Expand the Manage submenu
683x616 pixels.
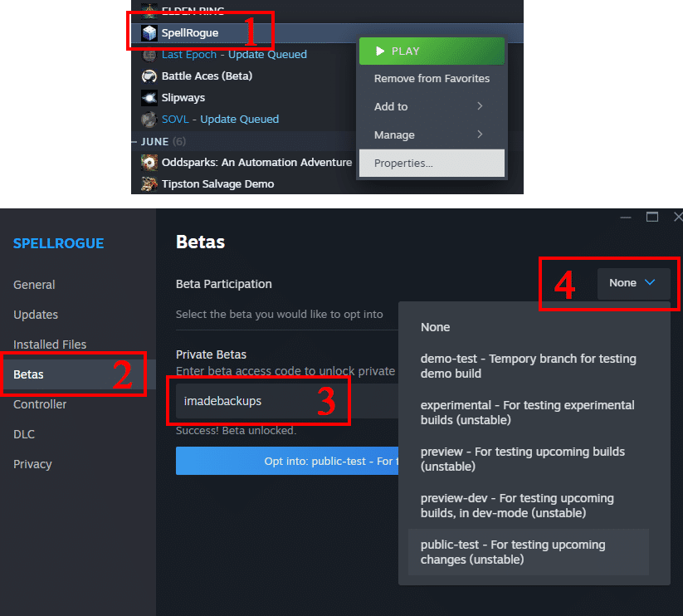click(x=432, y=134)
